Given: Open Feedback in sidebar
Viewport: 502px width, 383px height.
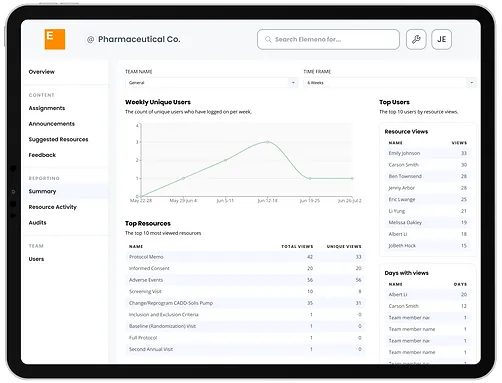Looking at the screenshot, I should [x=42, y=155].
